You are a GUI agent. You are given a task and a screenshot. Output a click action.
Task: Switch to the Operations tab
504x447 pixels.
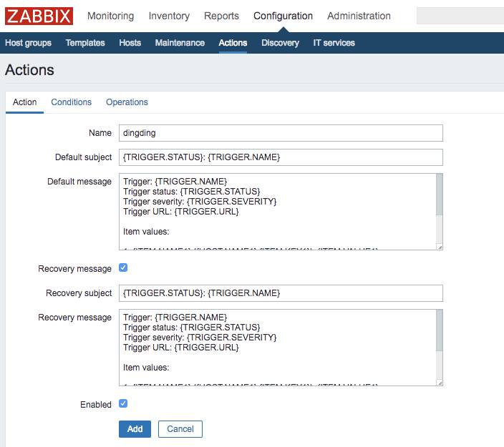coord(127,102)
